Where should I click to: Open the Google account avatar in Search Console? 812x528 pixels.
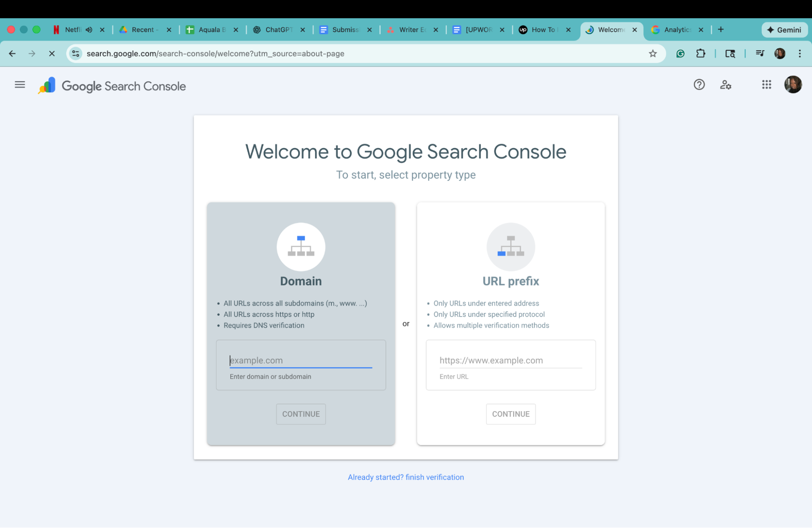tap(793, 84)
